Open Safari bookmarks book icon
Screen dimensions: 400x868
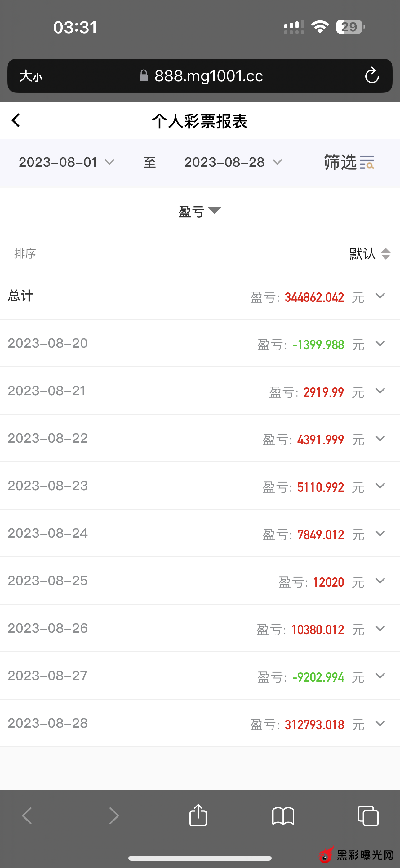[x=283, y=816]
